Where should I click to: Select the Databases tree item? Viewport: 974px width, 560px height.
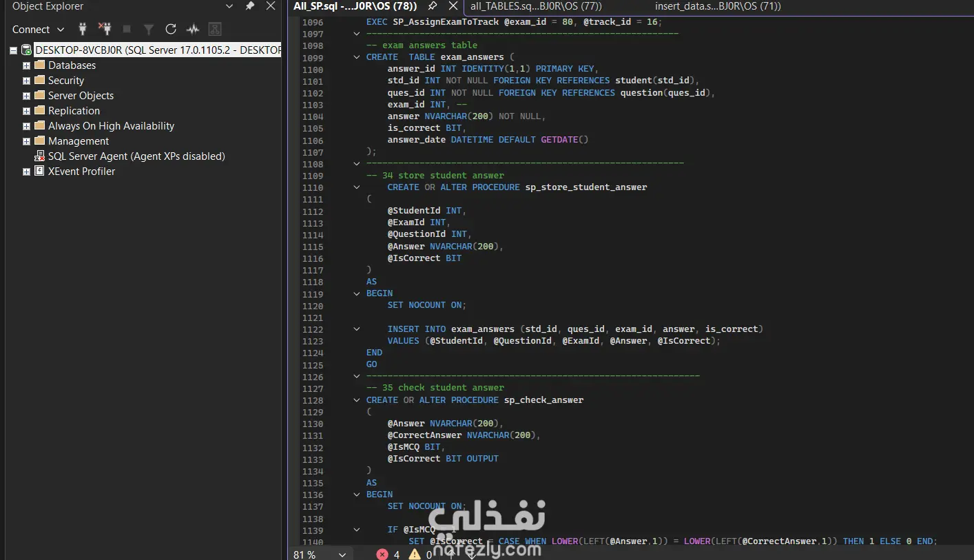[72, 65]
